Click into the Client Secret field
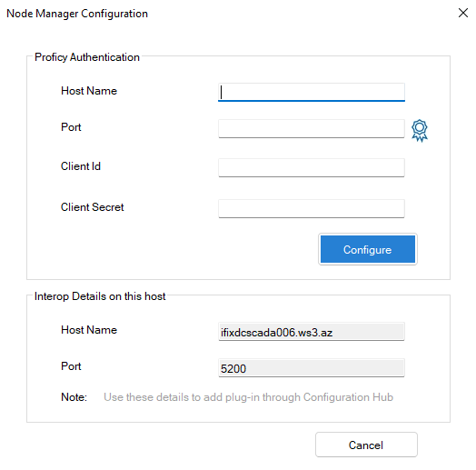Image resolution: width=476 pixels, height=470 pixels. click(312, 208)
